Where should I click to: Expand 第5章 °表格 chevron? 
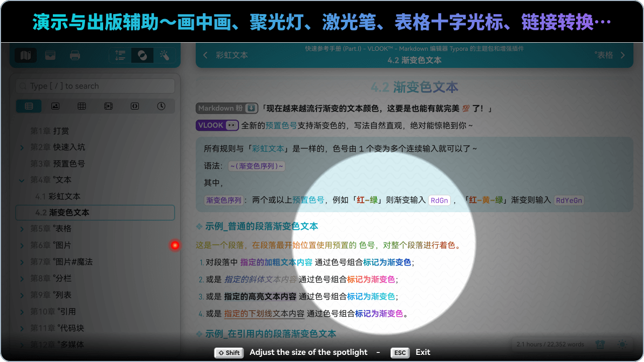pyautogui.click(x=22, y=229)
